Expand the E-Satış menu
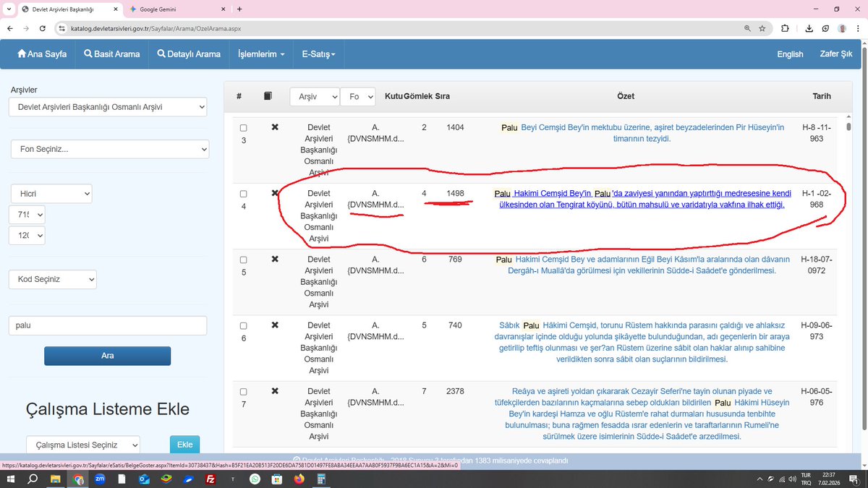This screenshot has height=488, width=868. click(x=318, y=54)
